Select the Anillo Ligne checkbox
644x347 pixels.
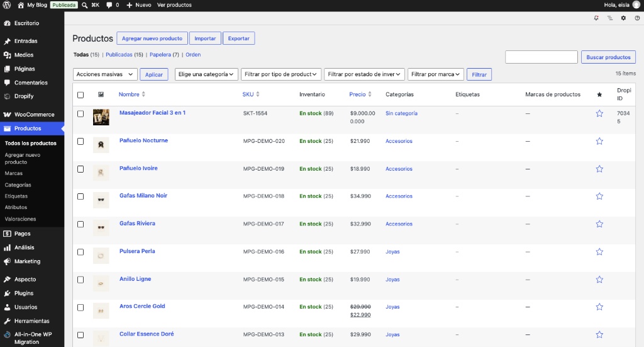point(80,280)
